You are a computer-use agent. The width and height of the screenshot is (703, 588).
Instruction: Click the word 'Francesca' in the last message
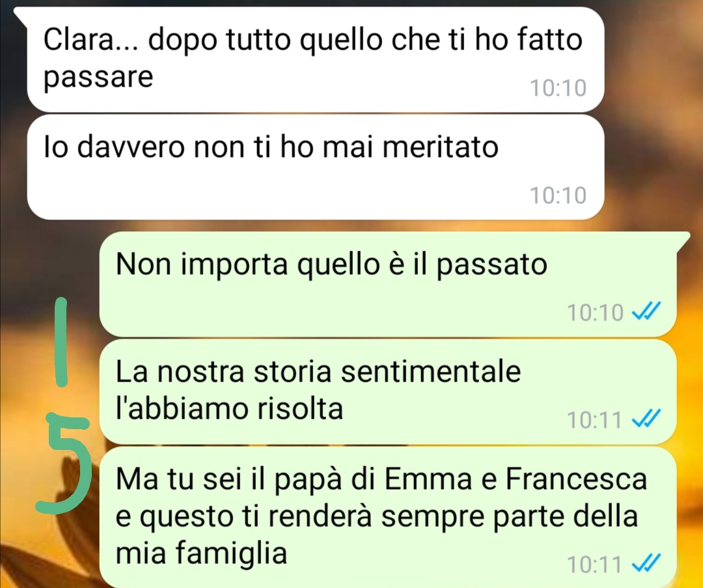(x=577, y=479)
